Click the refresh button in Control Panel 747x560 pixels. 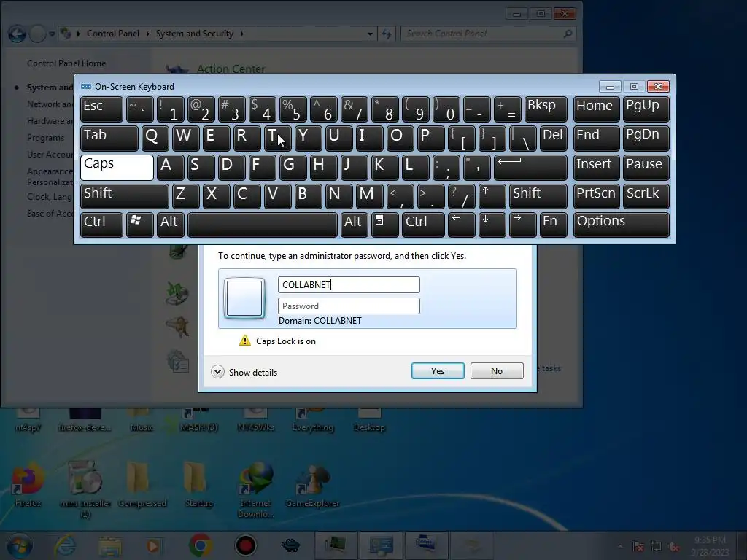point(387,34)
